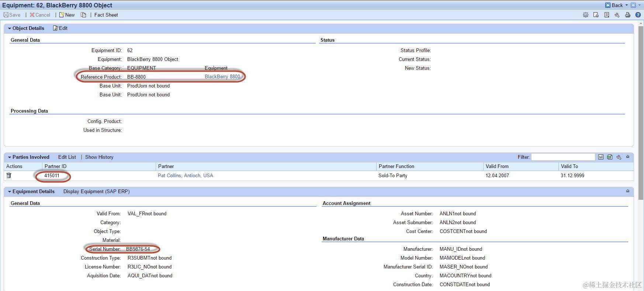Click the Valid To column header
644x291 pixels.
point(596,167)
